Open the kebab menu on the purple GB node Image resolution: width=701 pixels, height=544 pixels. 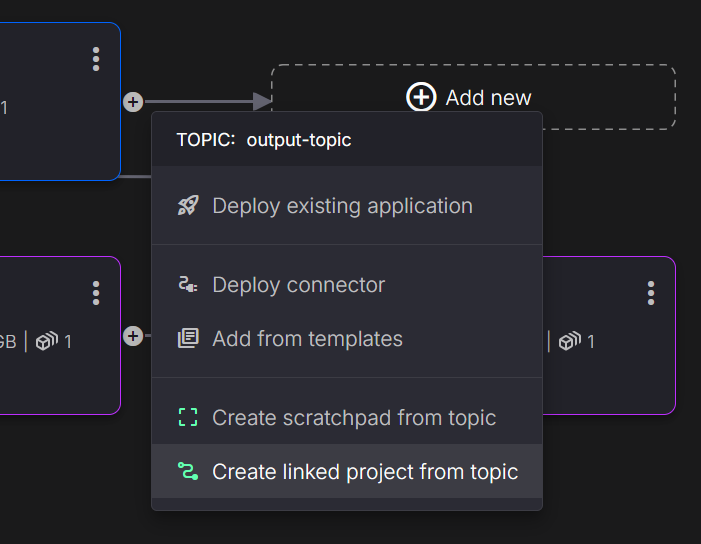(96, 293)
